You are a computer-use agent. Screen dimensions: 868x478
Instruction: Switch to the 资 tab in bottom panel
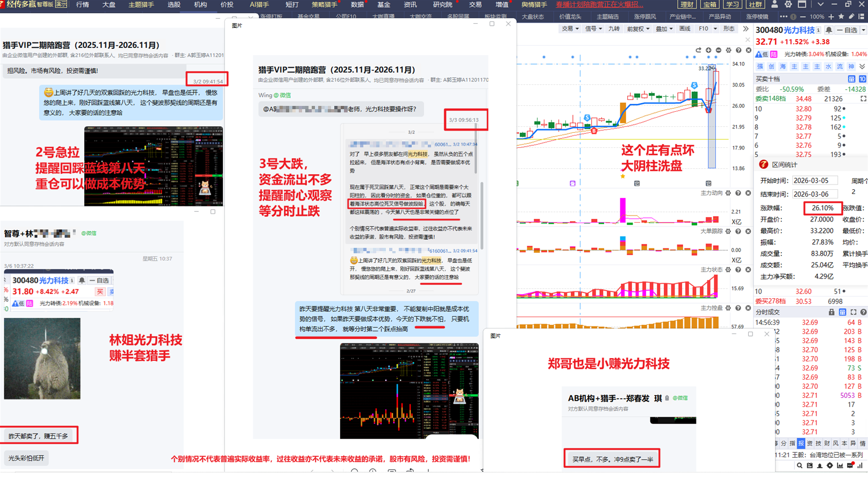coord(809,444)
